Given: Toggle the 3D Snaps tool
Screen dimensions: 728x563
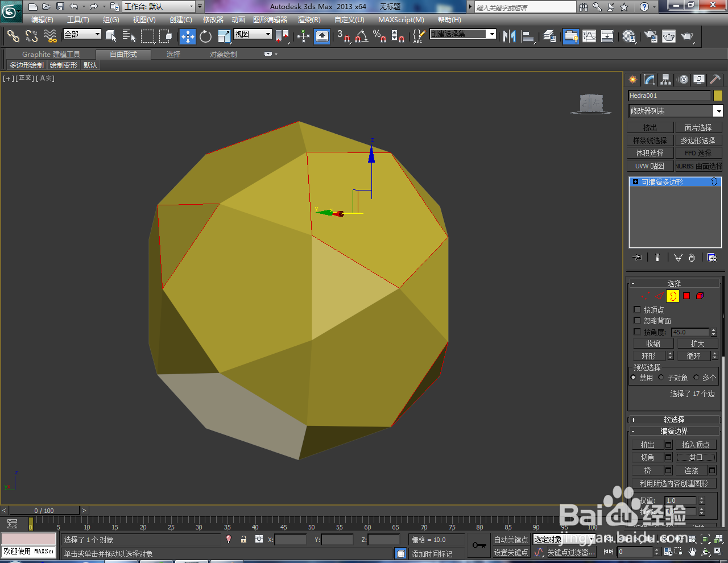Looking at the screenshot, I should (x=343, y=36).
